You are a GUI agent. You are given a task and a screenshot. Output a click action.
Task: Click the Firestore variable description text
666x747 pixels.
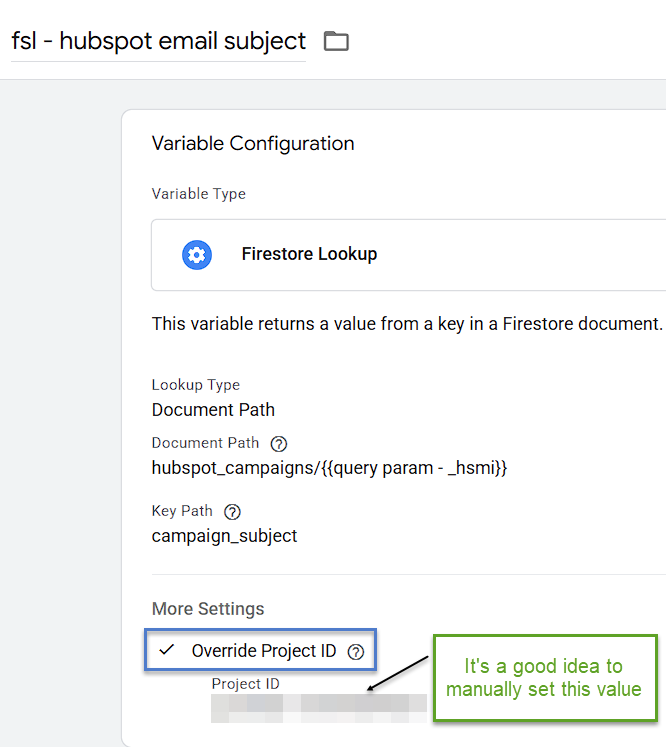[407, 324]
